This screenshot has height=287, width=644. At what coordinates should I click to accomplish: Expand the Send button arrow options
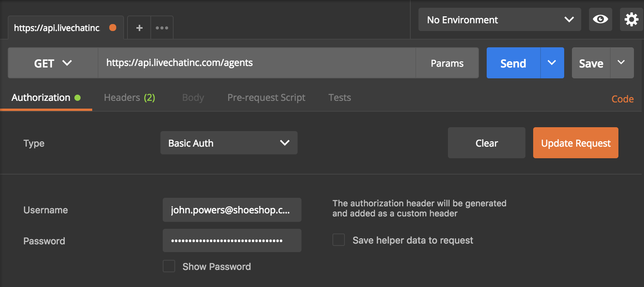tap(552, 63)
